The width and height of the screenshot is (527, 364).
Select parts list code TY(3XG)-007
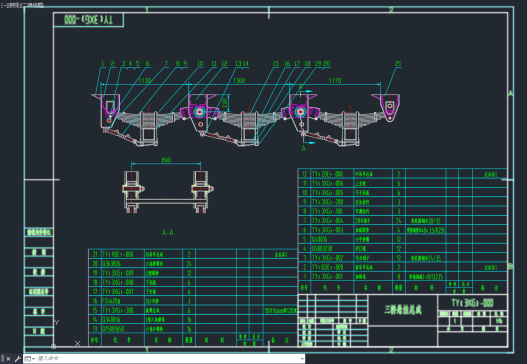click(x=118, y=291)
